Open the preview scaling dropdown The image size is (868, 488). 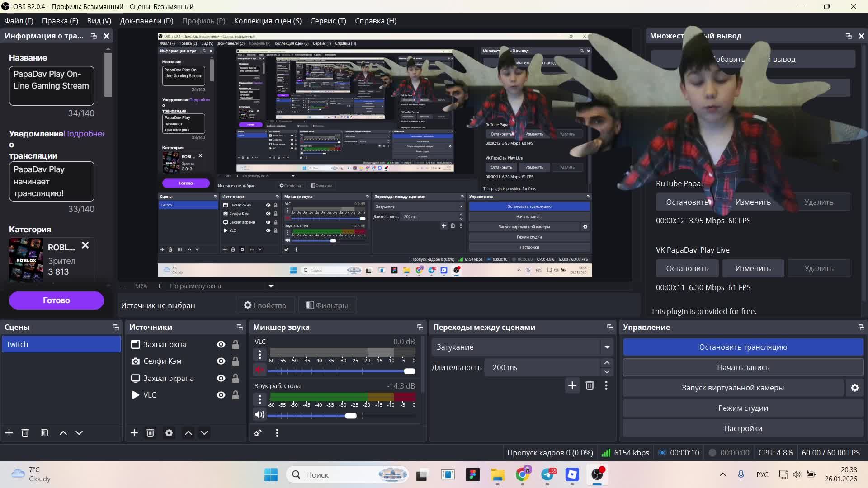[x=271, y=286]
